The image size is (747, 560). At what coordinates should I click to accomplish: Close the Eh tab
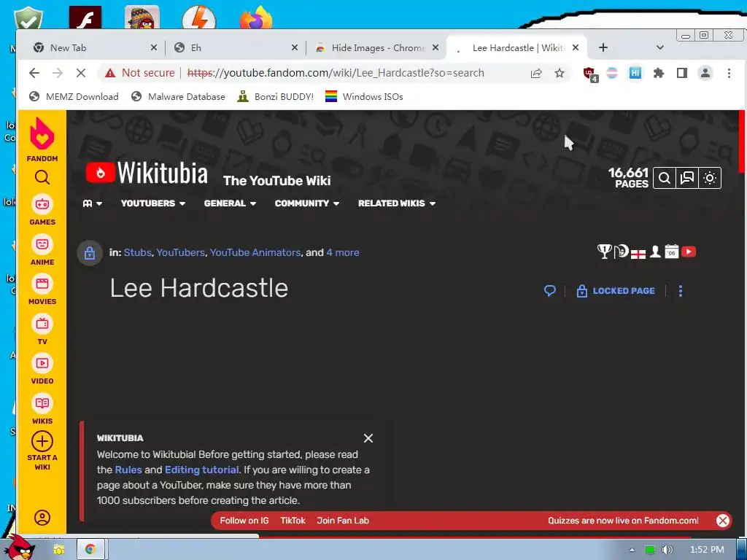pyautogui.click(x=295, y=47)
